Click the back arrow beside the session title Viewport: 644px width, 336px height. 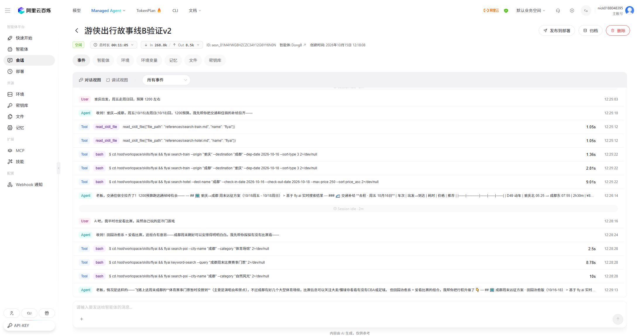coord(77,30)
